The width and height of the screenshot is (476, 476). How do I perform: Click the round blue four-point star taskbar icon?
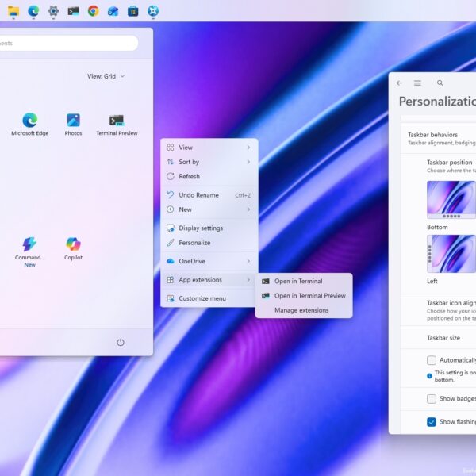pos(153,11)
